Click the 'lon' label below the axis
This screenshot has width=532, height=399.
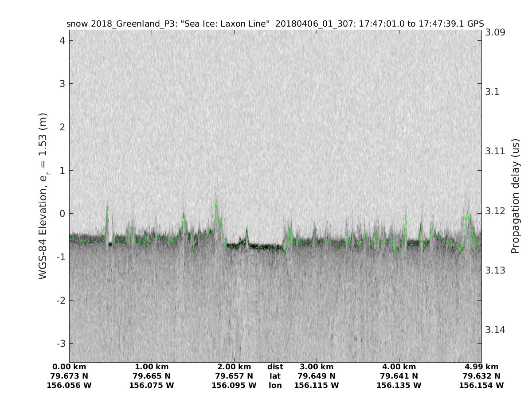(x=275, y=386)
